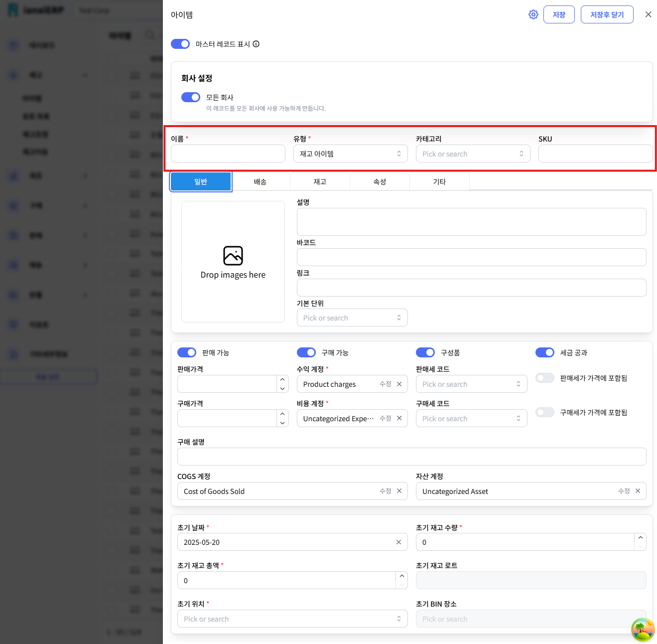
Task: Click the image placeholder icon in drop area
Action: (x=233, y=256)
